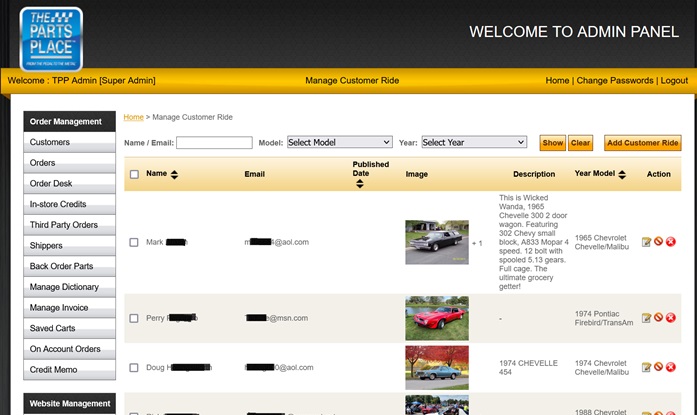Screen dimensions: 697x415
Task: Go to Back Order Parts in sidebar
Action: (x=69, y=266)
